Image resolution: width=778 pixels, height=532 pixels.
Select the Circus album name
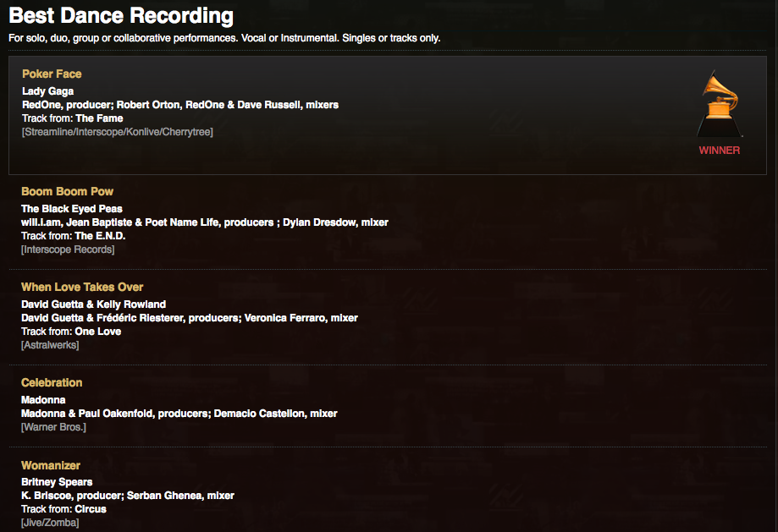(x=91, y=509)
